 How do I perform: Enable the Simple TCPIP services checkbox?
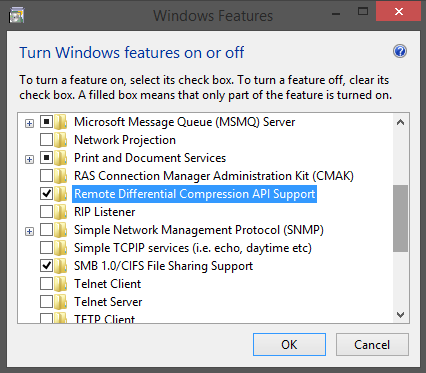click(x=46, y=248)
